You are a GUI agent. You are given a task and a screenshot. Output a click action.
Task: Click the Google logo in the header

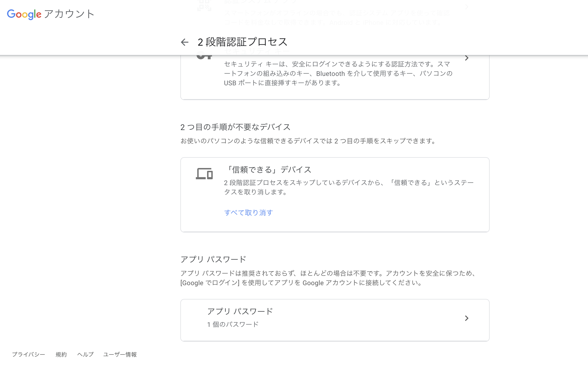coord(24,14)
